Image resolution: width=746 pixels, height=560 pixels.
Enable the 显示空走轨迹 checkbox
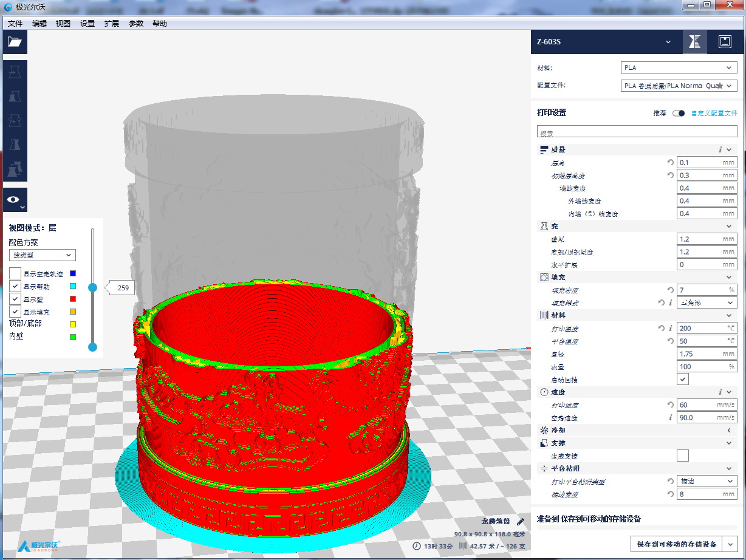[15, 274]
